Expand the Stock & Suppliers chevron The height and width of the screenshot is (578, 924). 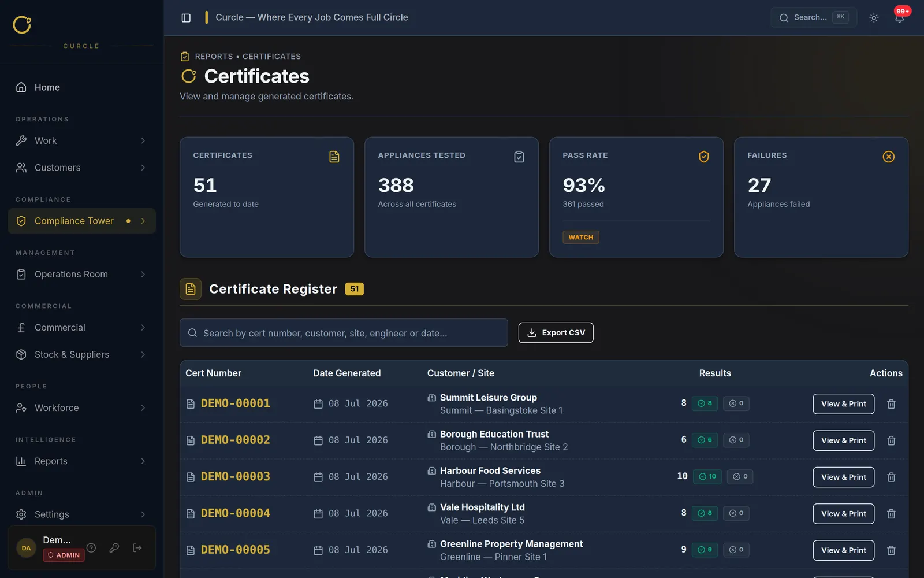click(143, 354)
